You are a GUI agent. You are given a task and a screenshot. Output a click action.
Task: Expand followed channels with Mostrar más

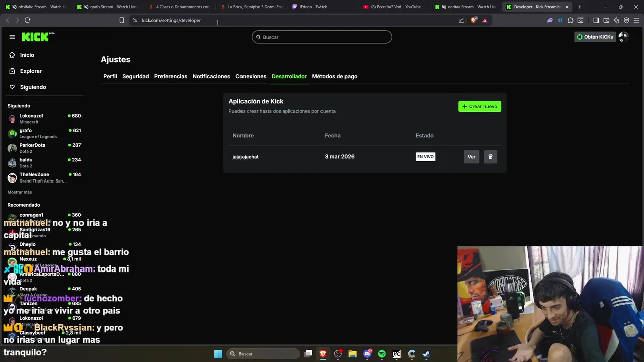20,192
